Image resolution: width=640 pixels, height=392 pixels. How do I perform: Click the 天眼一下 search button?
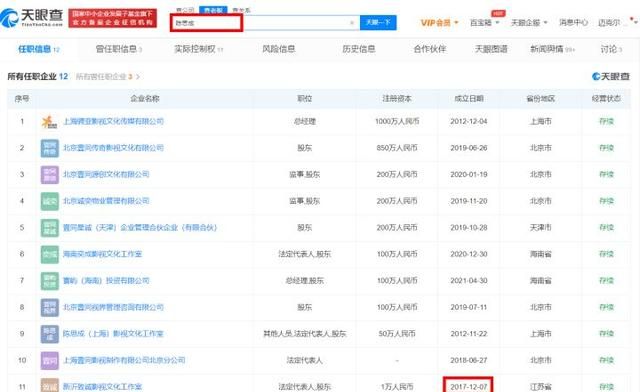click(x=378, y=22)
